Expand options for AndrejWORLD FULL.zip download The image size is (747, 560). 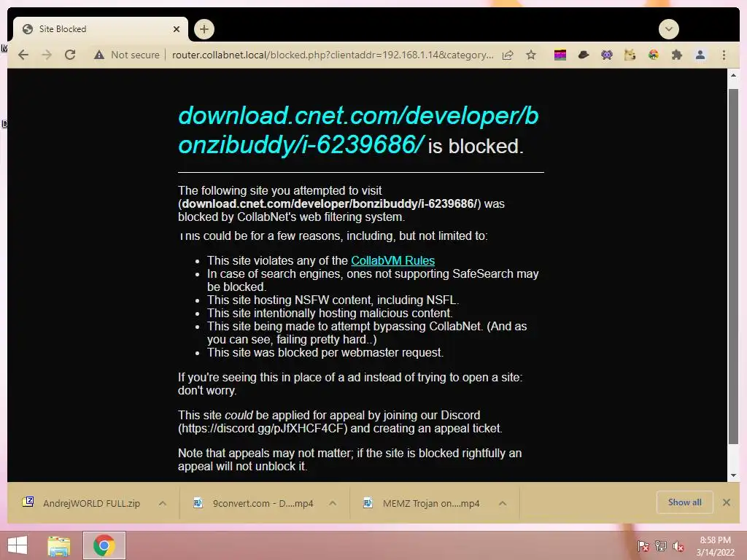[x=163, y=503]
